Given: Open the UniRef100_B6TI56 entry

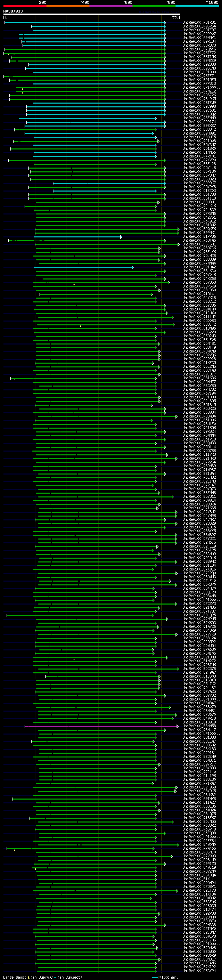Looking at the screenshot, I should click(x=199, y=57).
